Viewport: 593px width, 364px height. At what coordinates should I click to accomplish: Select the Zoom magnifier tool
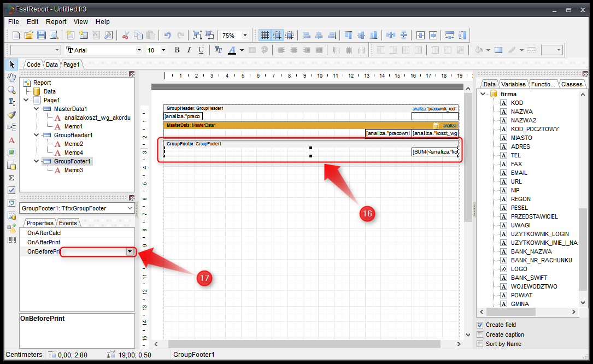11,90
